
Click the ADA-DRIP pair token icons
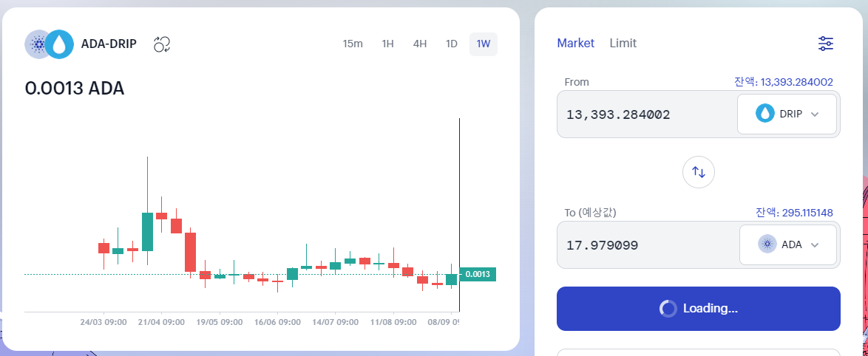pos(50,44)
